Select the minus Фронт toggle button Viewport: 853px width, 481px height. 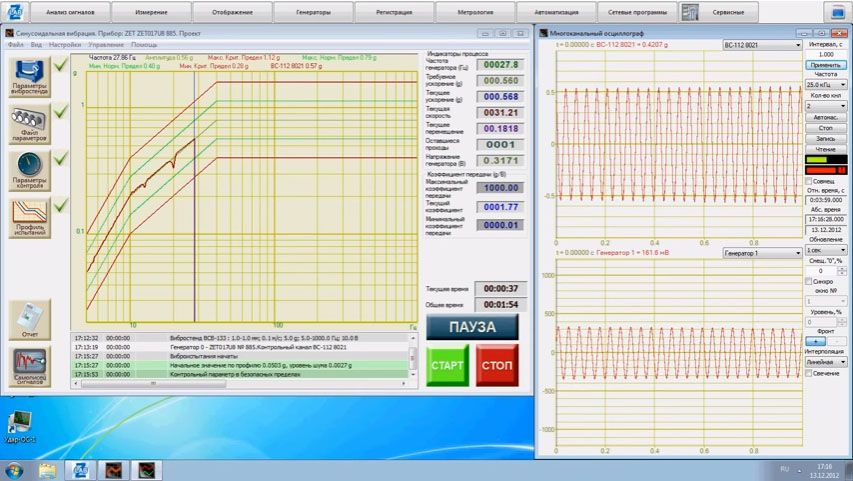[x=837, y=341]
